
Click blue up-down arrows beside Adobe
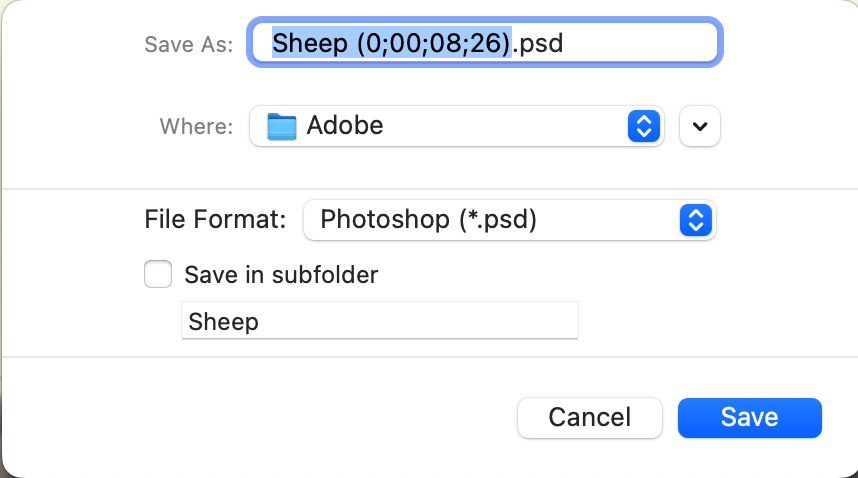coord(644,126)
